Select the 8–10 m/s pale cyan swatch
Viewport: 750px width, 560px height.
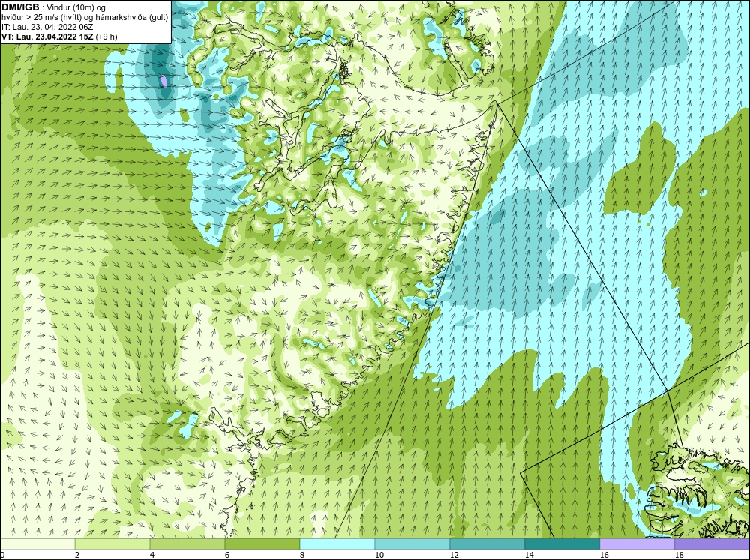tap(337, 544)
